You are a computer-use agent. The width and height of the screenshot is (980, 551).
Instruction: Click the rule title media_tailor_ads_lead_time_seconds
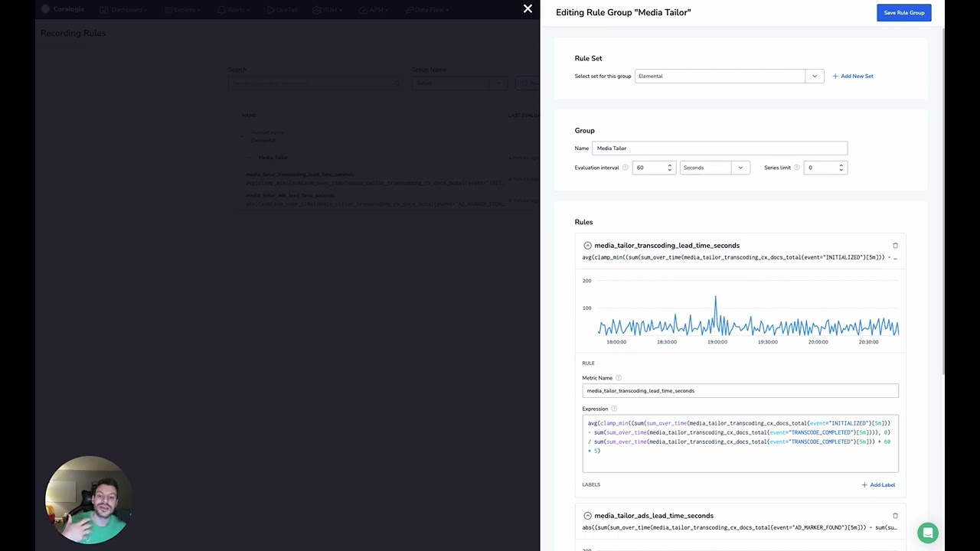tap(654, 516)
